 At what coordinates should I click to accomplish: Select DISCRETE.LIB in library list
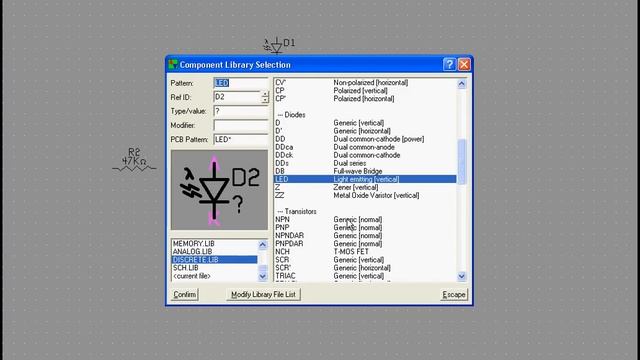[214, 260]
